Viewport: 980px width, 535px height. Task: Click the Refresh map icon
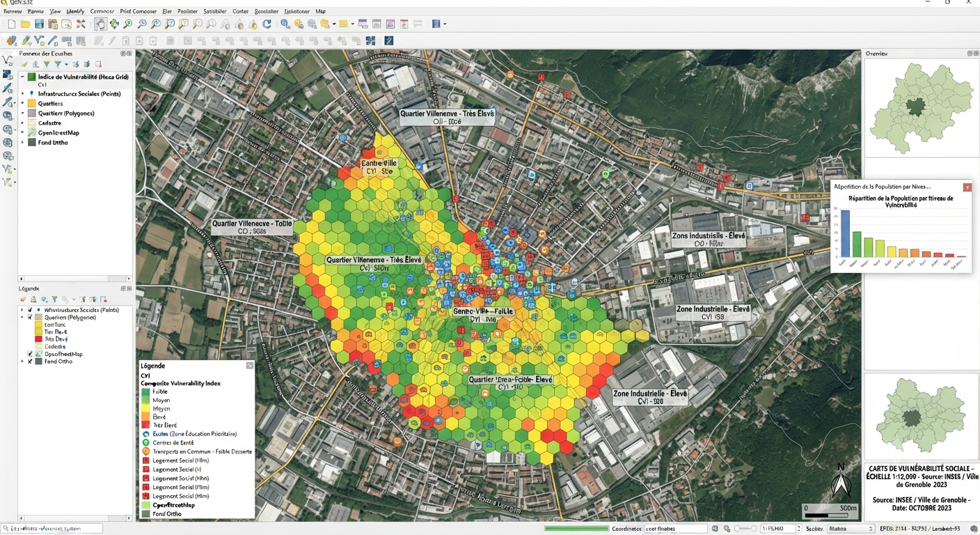267,24
